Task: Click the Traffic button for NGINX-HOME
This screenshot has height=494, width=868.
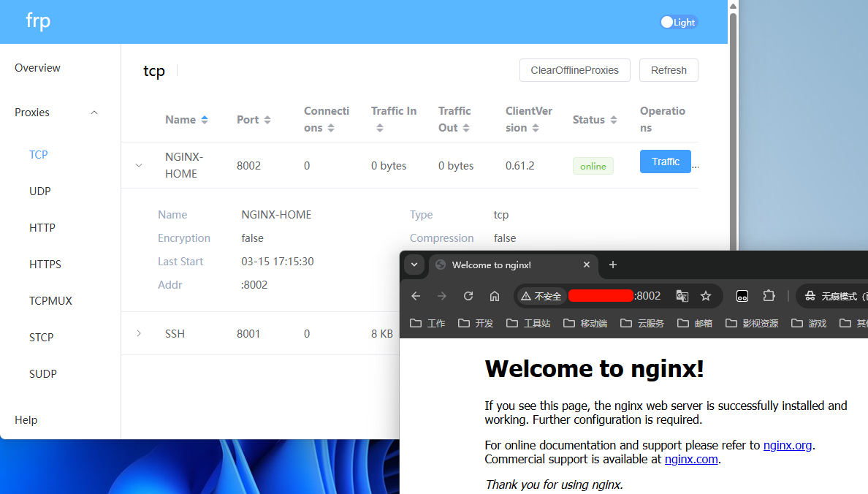Action: pos(665,161)
